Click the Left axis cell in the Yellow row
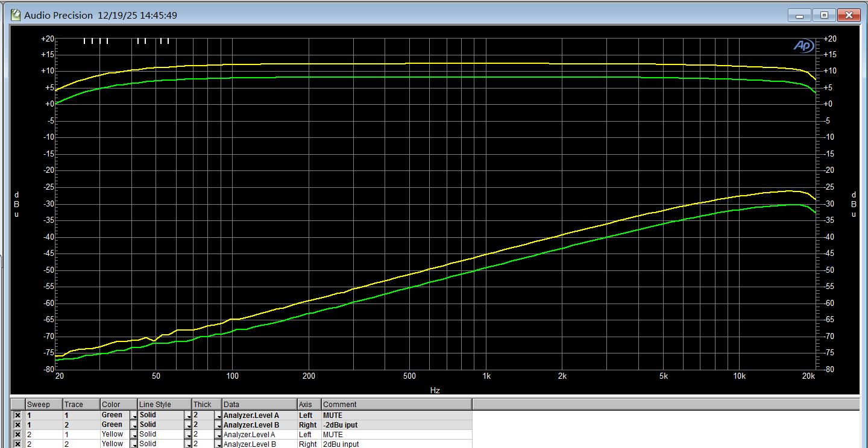Image resolution: width=868 pixels, height=448 pixels. pos(309,435)
